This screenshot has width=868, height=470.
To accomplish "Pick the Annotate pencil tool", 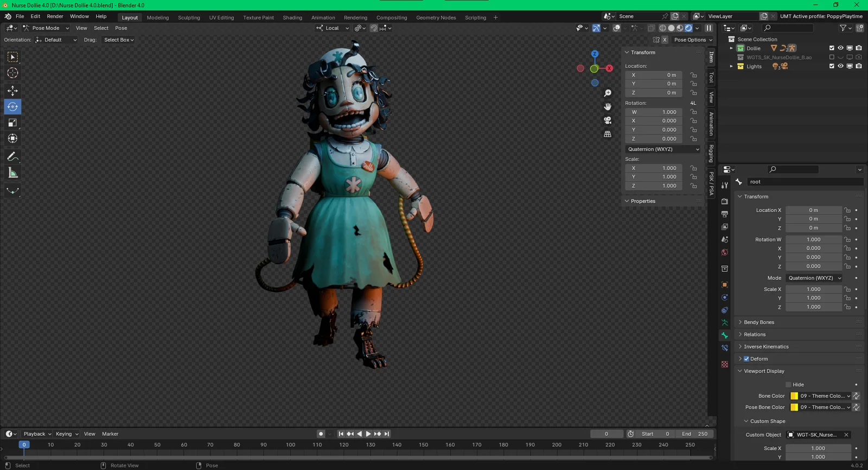I will (x=12, y=157).
